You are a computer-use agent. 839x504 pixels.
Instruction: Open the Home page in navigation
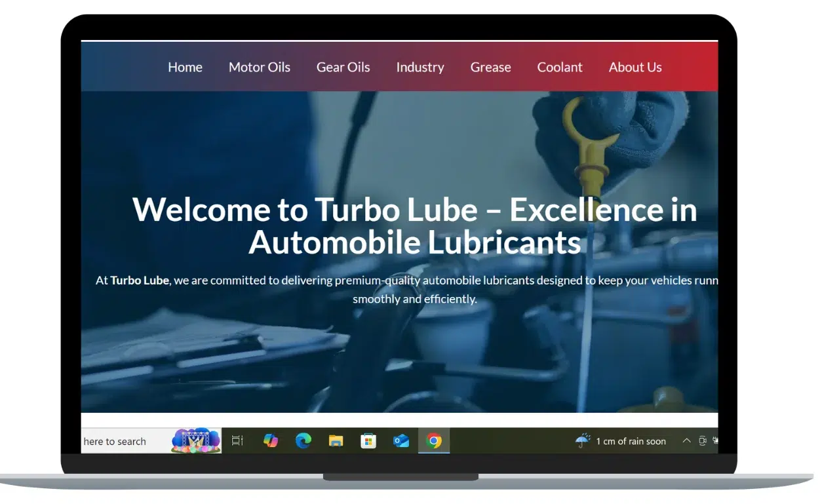pos(185,67)
